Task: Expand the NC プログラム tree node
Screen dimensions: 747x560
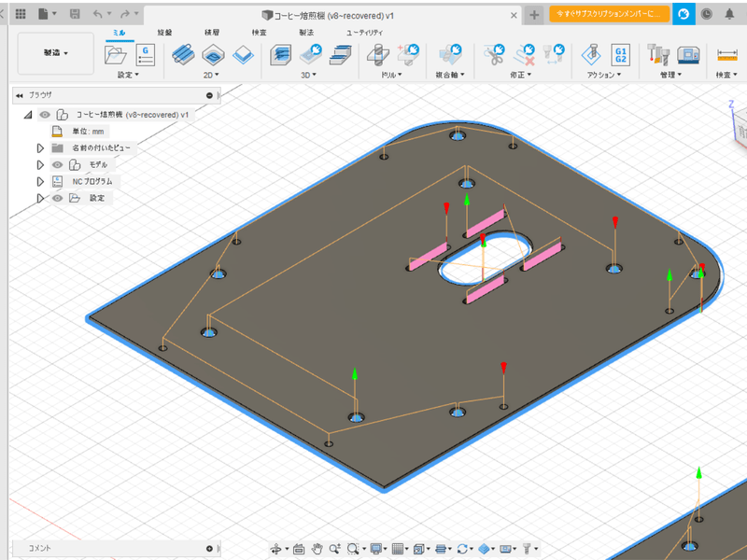Action: pos(40,181)
